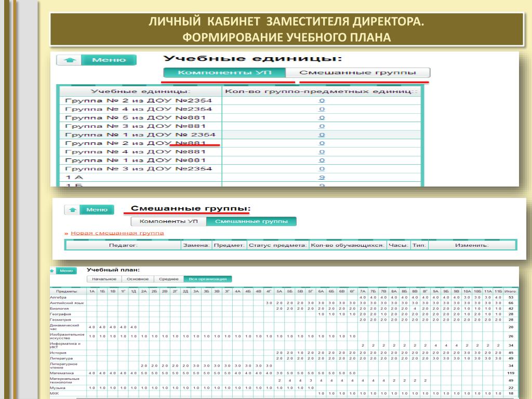Click the Предмет column header in mixed groups table

click(x=229, y=245)
